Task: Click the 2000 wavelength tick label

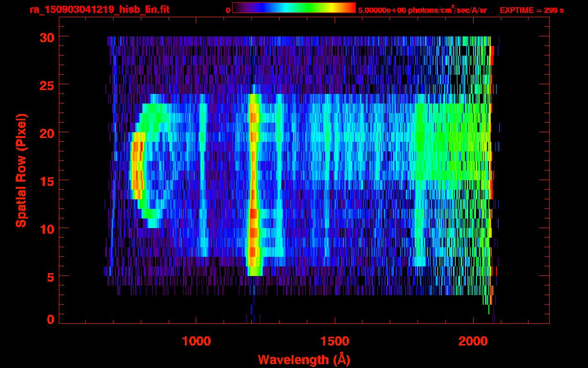Action: 473,341
